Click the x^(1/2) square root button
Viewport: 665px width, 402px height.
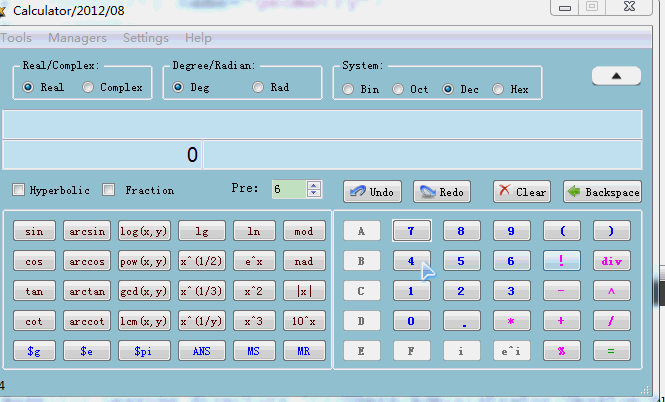202,261
